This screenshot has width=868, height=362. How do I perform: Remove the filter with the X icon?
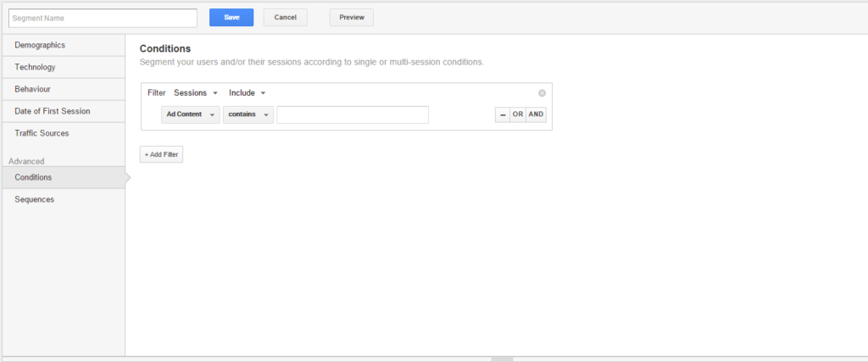[x=542, y=93]
